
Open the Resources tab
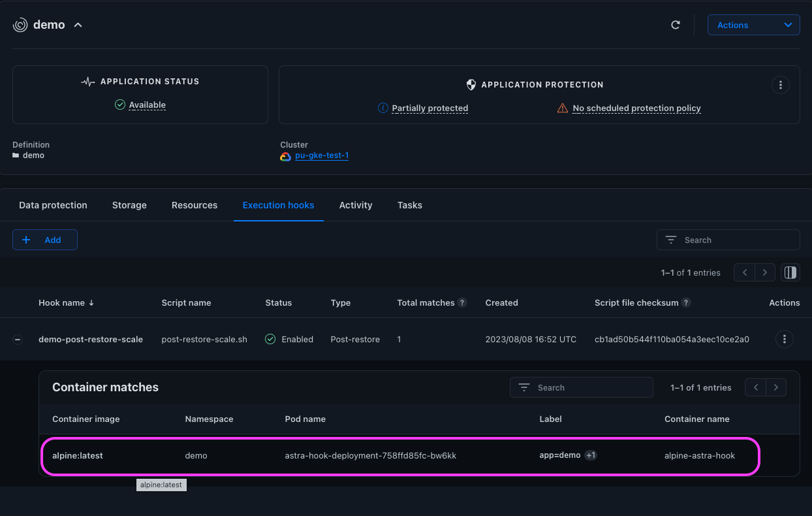pyautogui.click(x=195, y=205)
